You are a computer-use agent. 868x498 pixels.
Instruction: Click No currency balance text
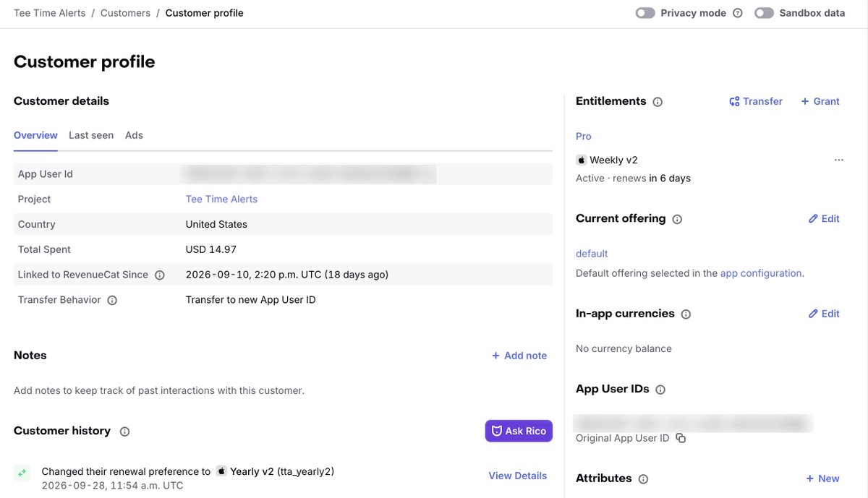624,348
